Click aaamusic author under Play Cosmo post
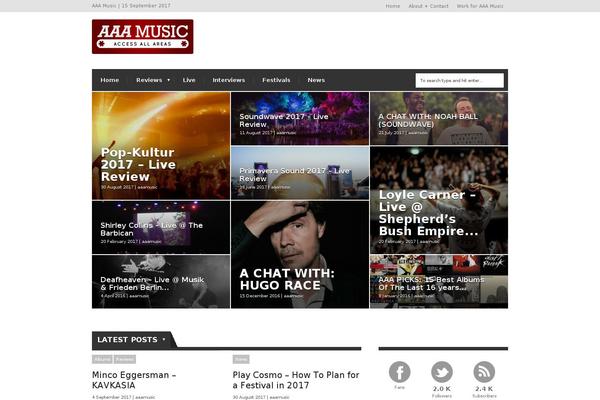600x400 pixels. [x=279, y=397]
